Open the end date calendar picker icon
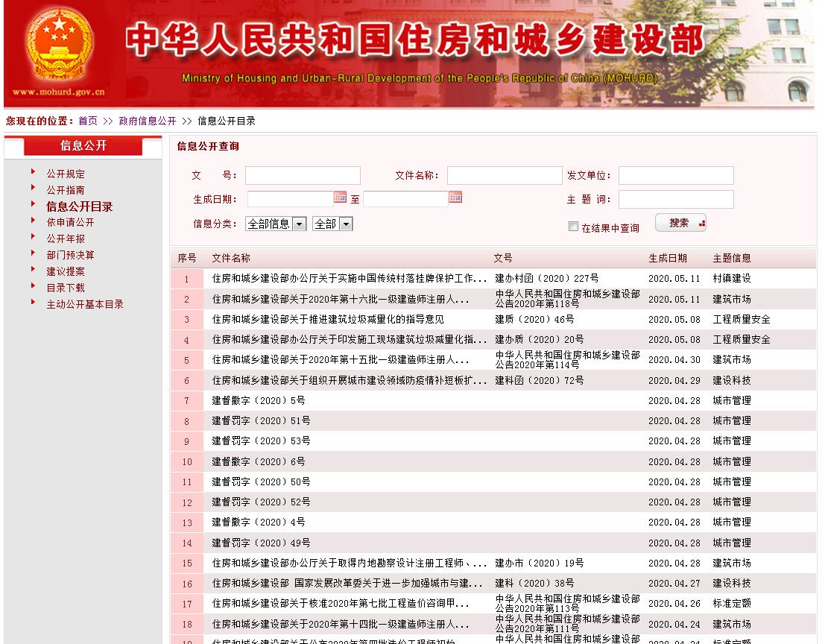828x644 pixels. click(x=455, y=197)
